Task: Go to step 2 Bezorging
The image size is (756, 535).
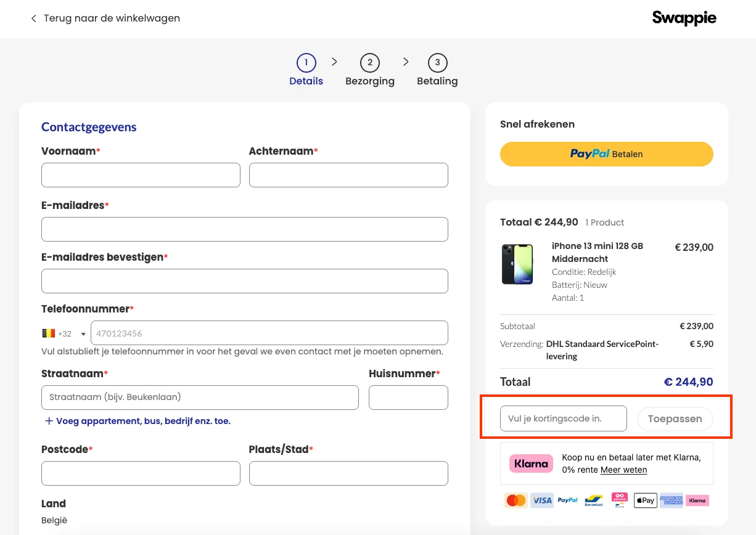Action: point(370,70)
